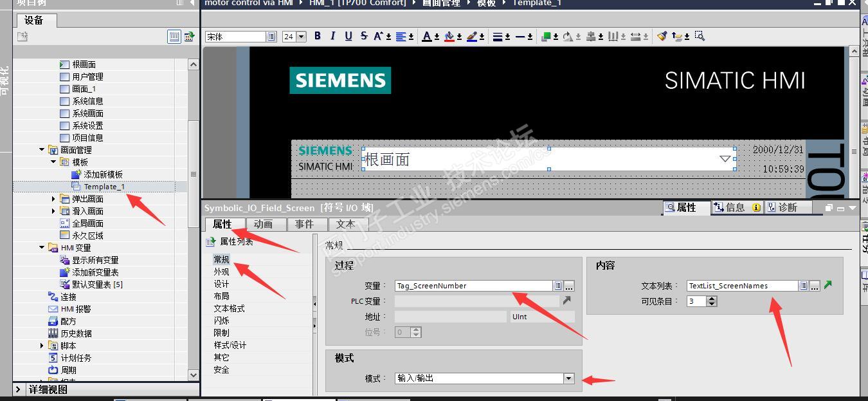The image size is (868, 401).
Task: Click the distribute evenly icon
Action: 613,36
